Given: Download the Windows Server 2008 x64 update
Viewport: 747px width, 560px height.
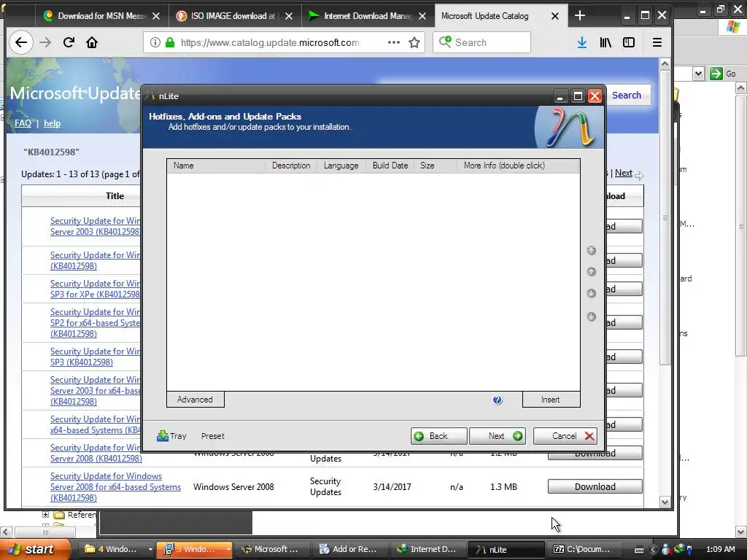Looking at the screenshot, I should tap(595, 486).
